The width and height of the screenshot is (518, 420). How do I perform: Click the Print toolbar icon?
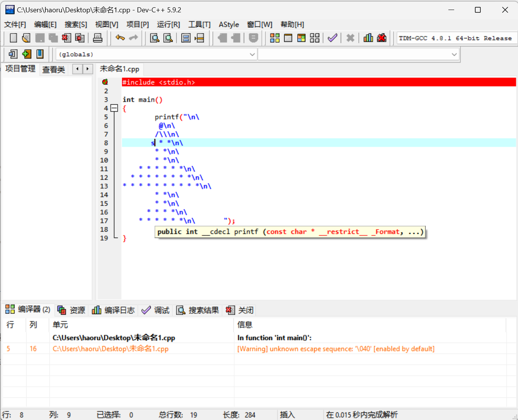[98, 38]
